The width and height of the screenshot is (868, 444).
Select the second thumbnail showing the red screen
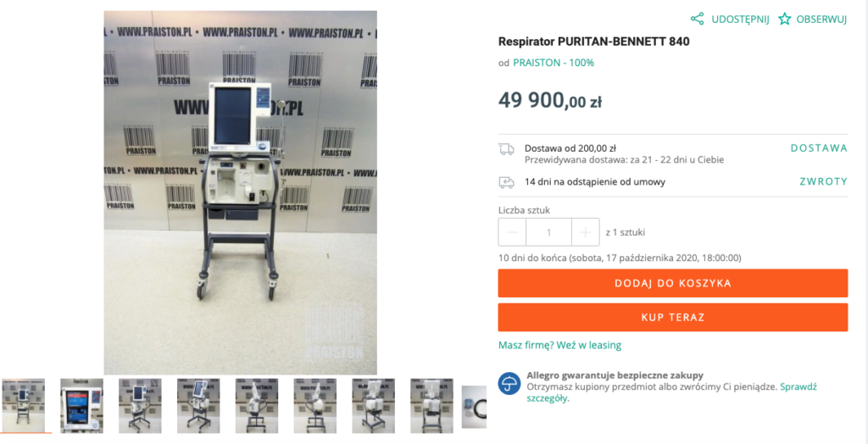click(81, 405)
